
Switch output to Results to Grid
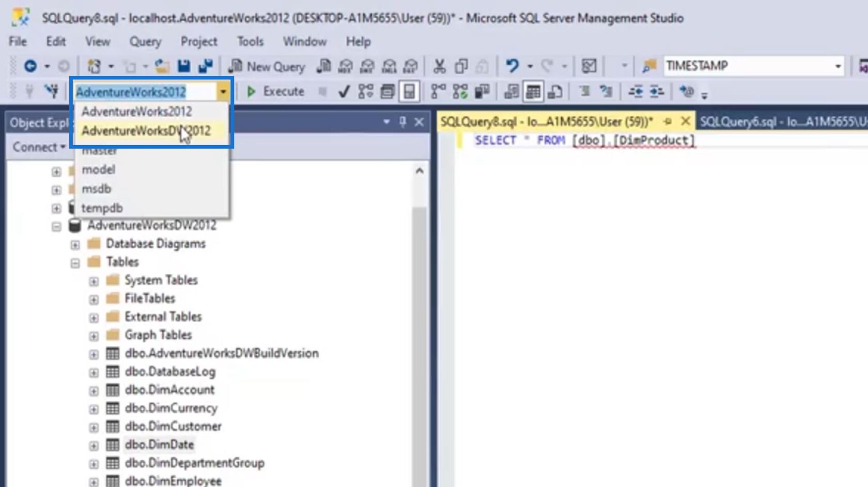(x=533, y=92)
